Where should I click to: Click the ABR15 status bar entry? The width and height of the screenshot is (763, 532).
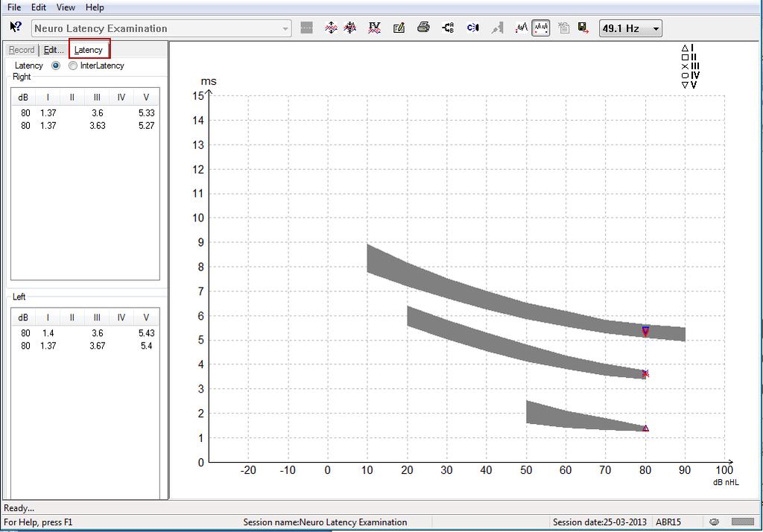(668, 522)
